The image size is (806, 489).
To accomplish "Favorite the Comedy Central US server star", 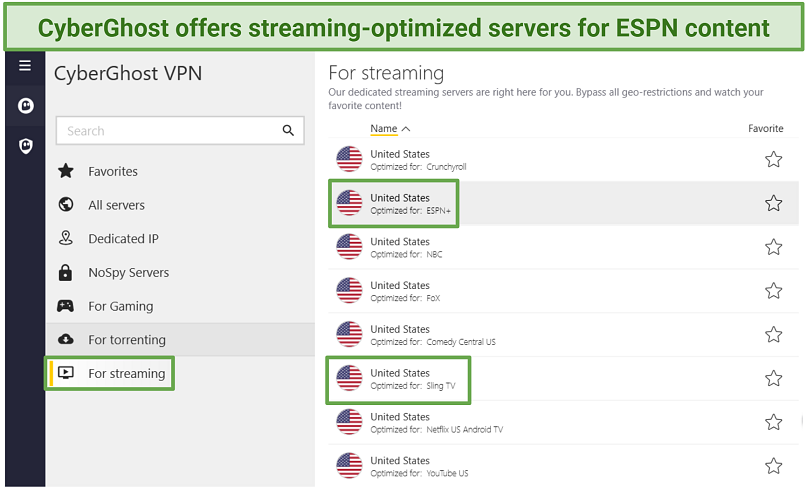I will (x=774, y=335).
